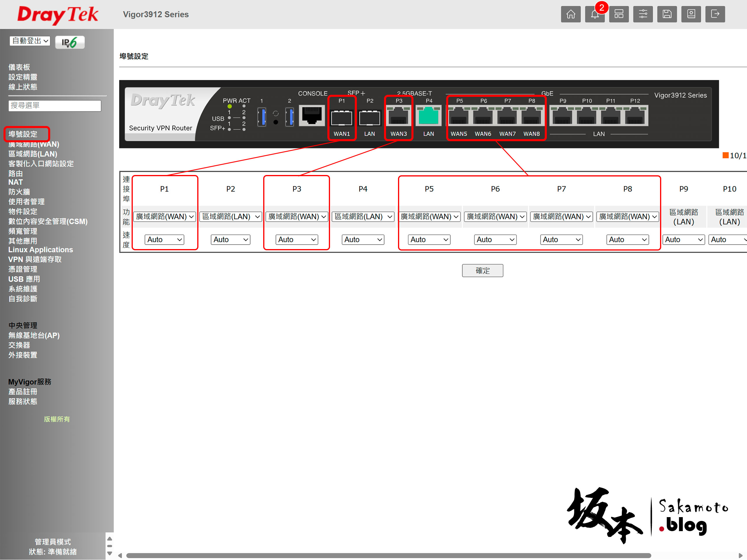Click the 版權所有 link
Viewport: 747px width, 560px height.
(x=57, y=419)
